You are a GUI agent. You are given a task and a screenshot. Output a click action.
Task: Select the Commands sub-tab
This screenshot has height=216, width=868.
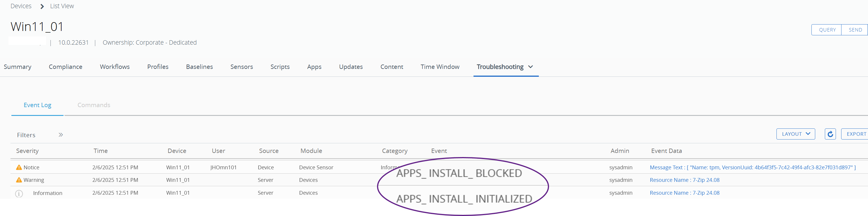[x=94, y=105]
